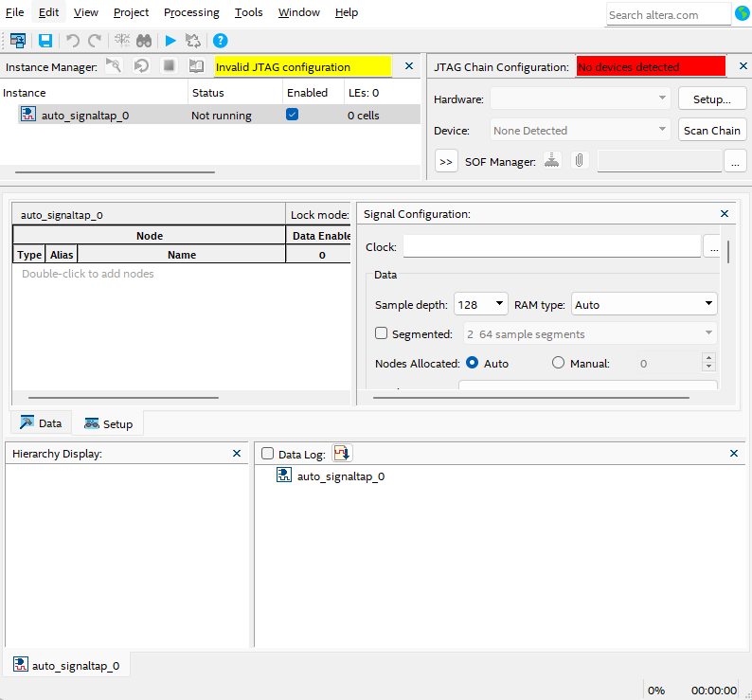Redo the last undone action
The width and height of the screenshot is (752, 700).
point(95,41)
